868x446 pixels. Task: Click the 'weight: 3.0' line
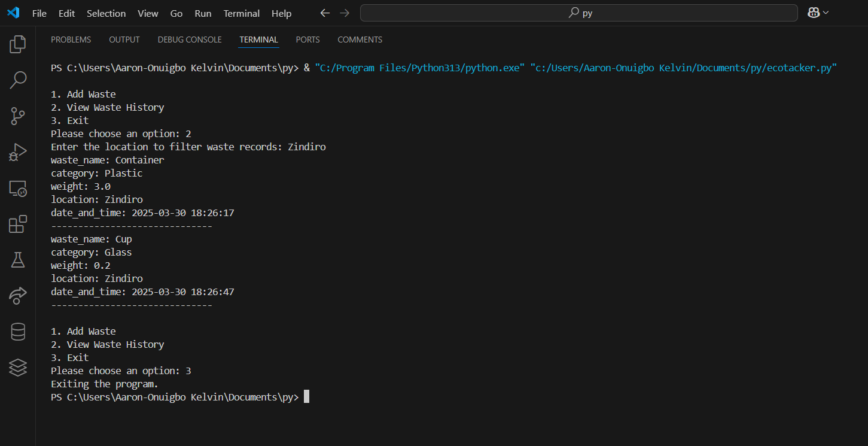pyautogui.click(x=81, y=186)
